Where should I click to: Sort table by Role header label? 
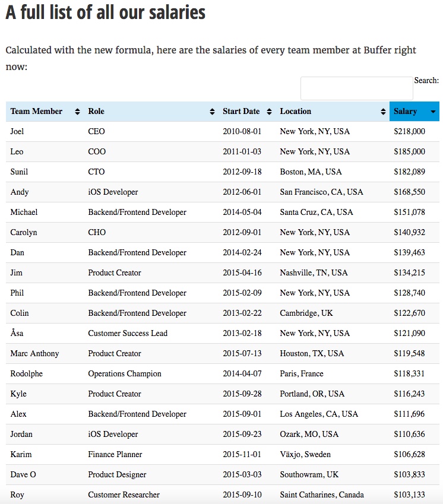point(96,112)
